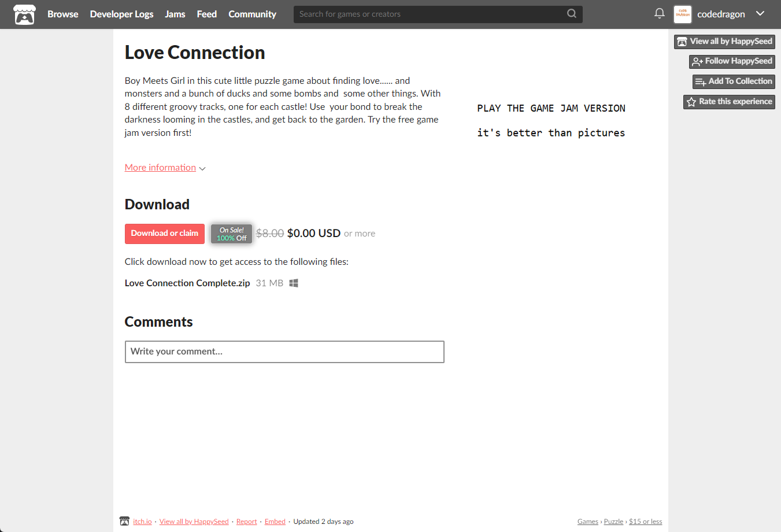Viewport: 781px width, 532px height.
Task: Open the Browse menu item
Action: tap(62, 14)
